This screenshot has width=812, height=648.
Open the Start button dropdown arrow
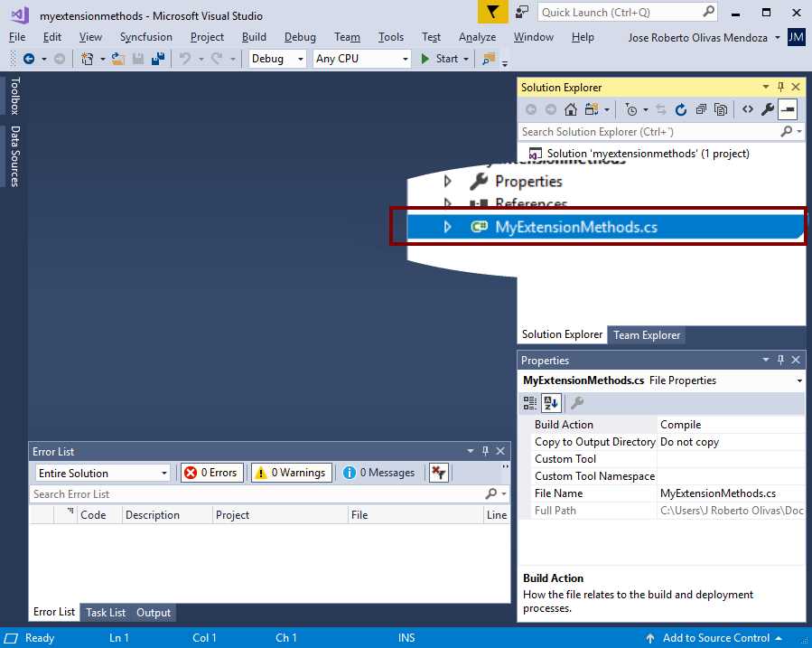pos(466,59)
